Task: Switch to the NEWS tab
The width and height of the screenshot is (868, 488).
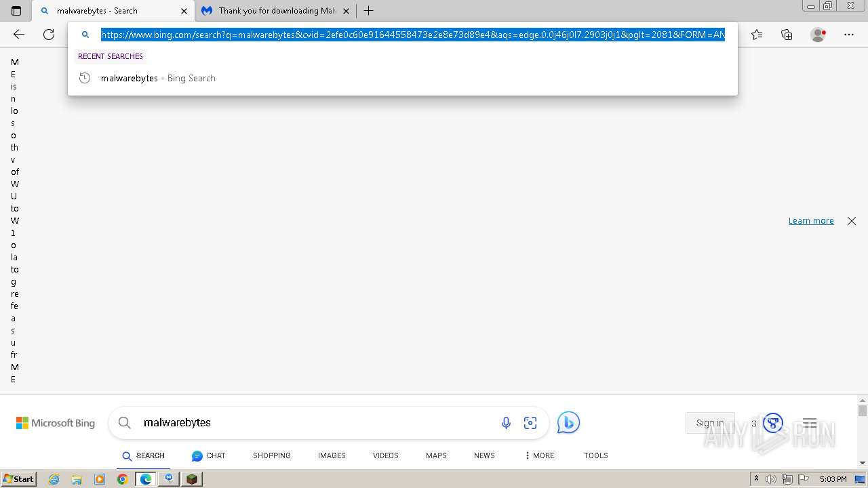Action: 484,455
